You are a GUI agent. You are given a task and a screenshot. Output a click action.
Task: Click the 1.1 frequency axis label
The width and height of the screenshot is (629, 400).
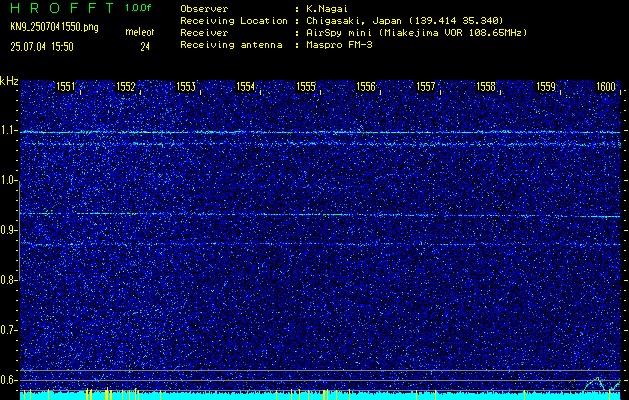(7, 131)
